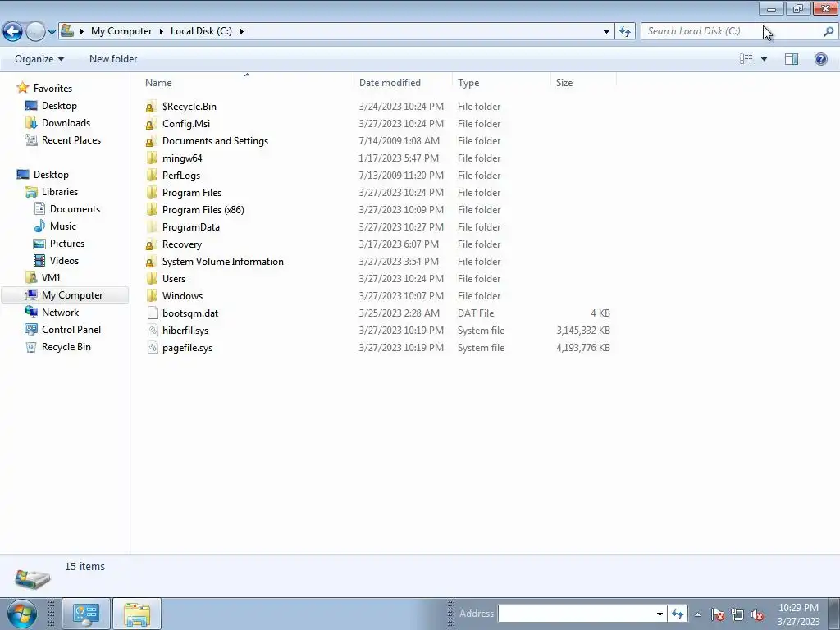Select Documents and Settings locked folder icon
The image size is (840, 630).
[152, 141]
